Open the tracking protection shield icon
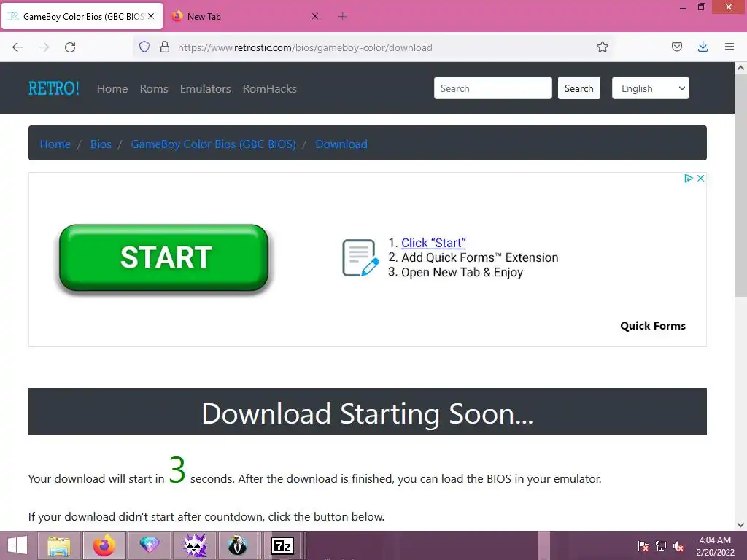Viewport: 747px width, 560px height. 144,47
